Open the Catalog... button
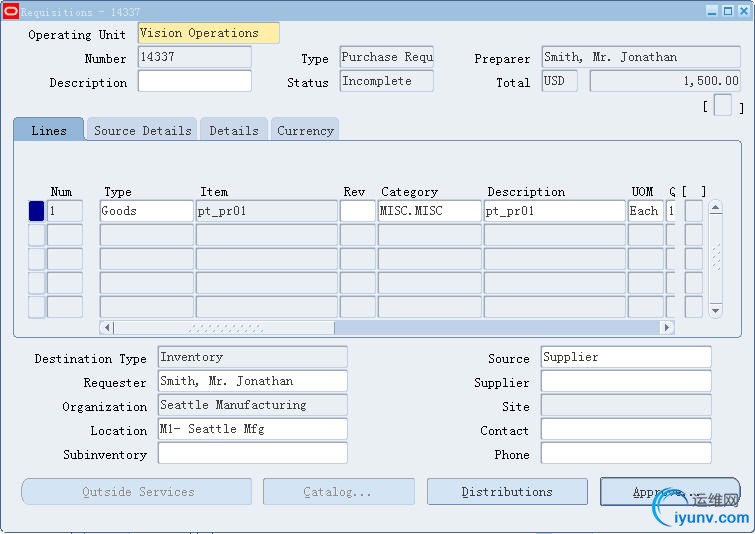The image size is (755, 534). (338, 492)
